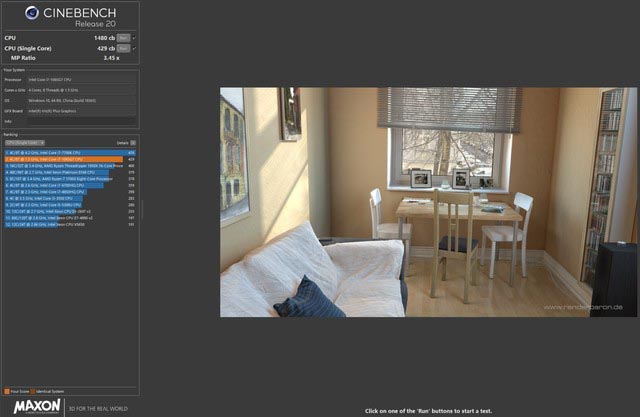Click the OS value field
Image resolution: width=640 pixels, height=417 pixels.
point(81,100)
